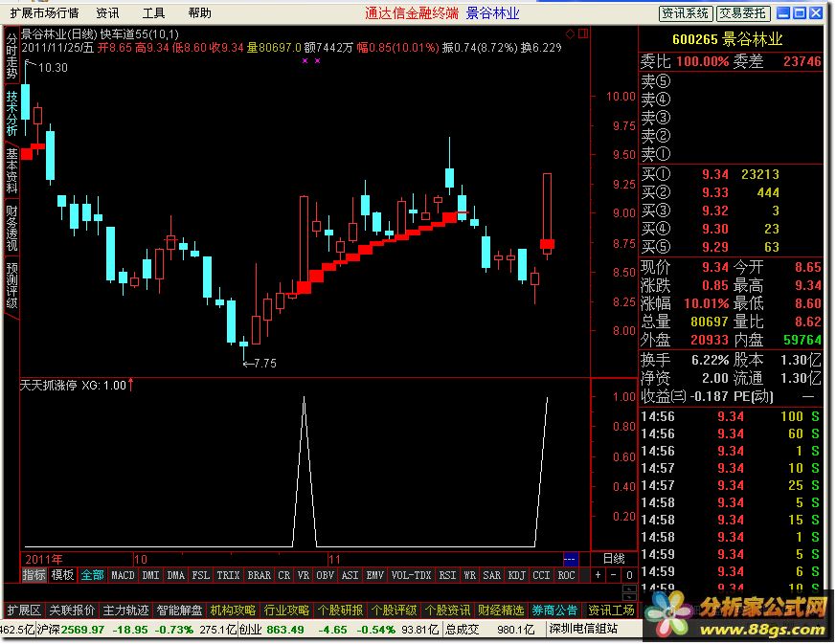Click the 天天抓涨停 indicator label

point(49,385)
